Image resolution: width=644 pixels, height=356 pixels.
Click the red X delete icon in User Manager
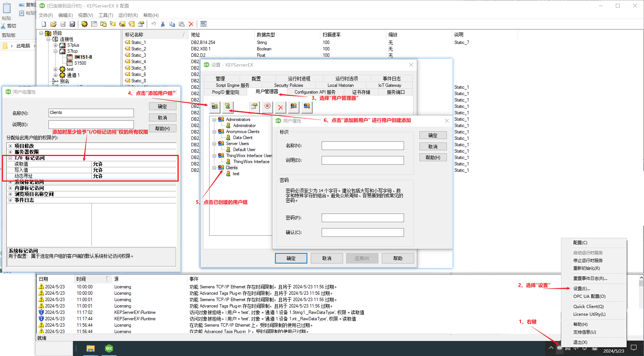click(x=280, y=107)
